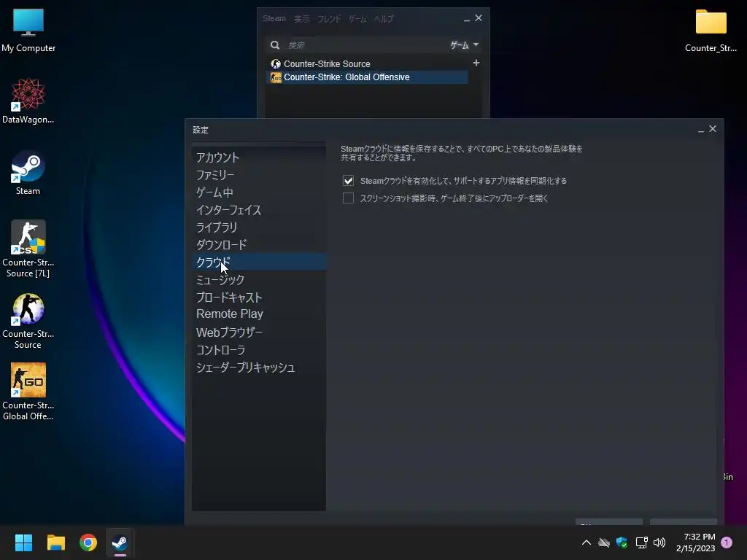Image resolution: width=747 pixels, height=560 pixels.
Task: Click the OneDrive tray icon
Action: pos(604,542)
